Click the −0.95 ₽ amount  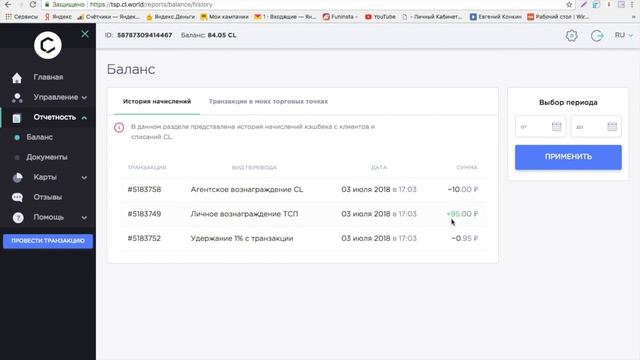pos(464,238)
